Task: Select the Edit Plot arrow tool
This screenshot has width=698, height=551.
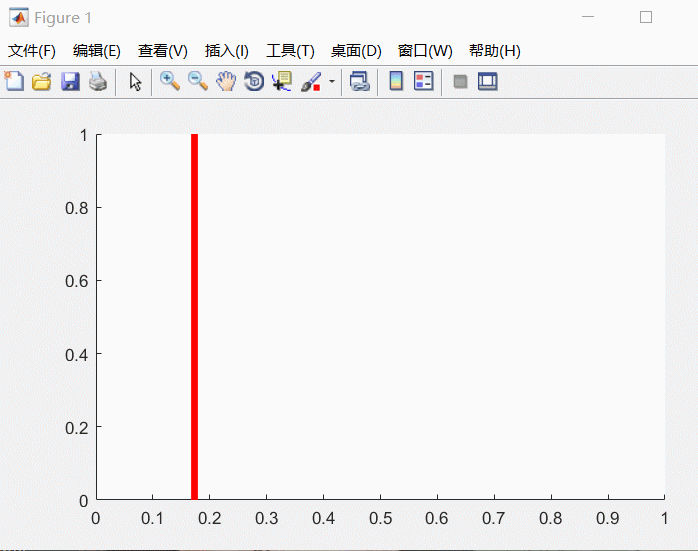Action: pyautogui.click(x=135, y=82)
